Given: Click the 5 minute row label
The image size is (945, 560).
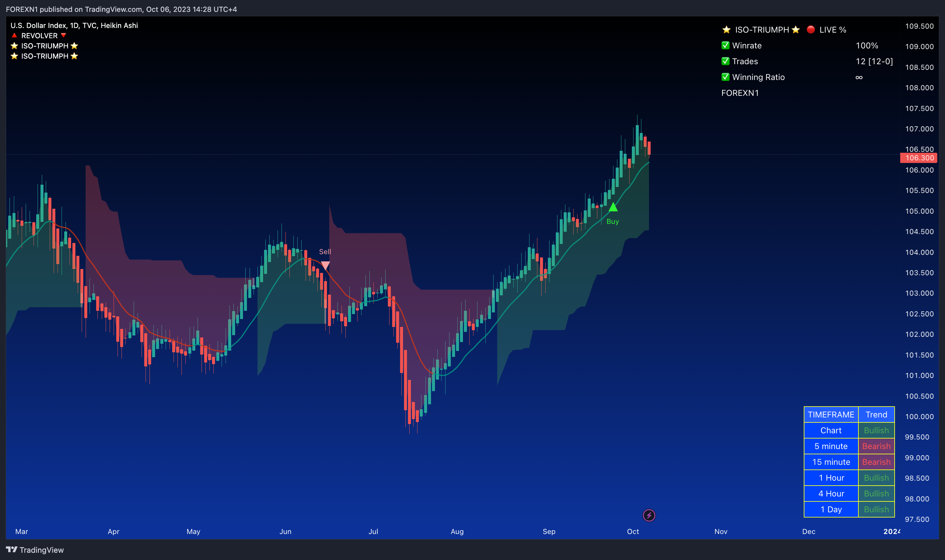Looking at the screenshot, I should click(831, 446).
